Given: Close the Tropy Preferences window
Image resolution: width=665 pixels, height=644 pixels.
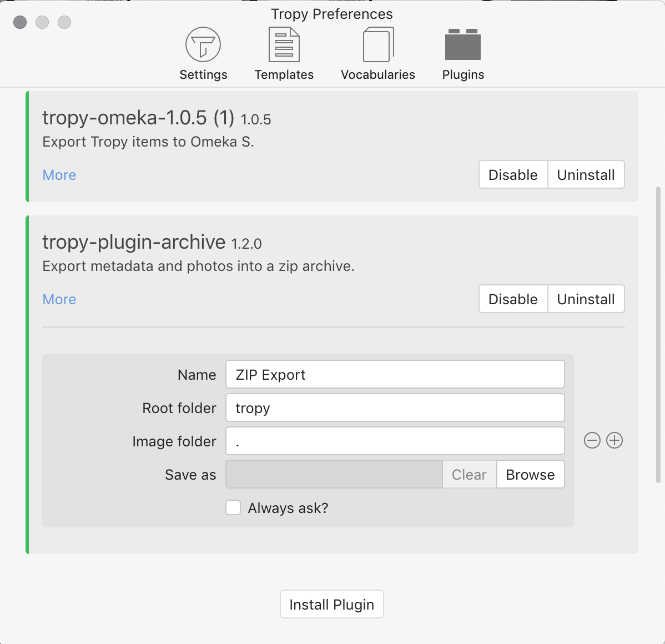Looking at the screenshot, I should click(20, 22).
